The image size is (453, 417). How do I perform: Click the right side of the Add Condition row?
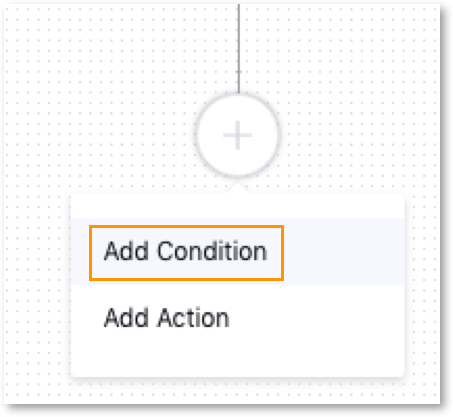(343, 252)
